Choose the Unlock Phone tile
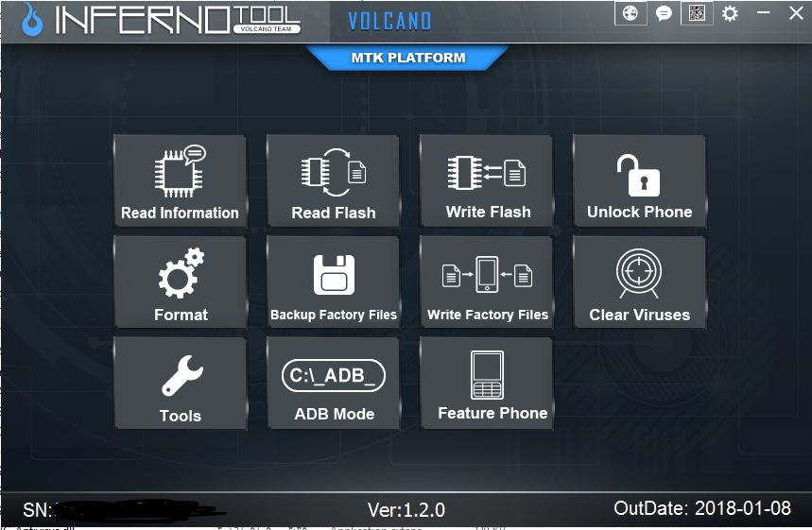 [640, 180]
